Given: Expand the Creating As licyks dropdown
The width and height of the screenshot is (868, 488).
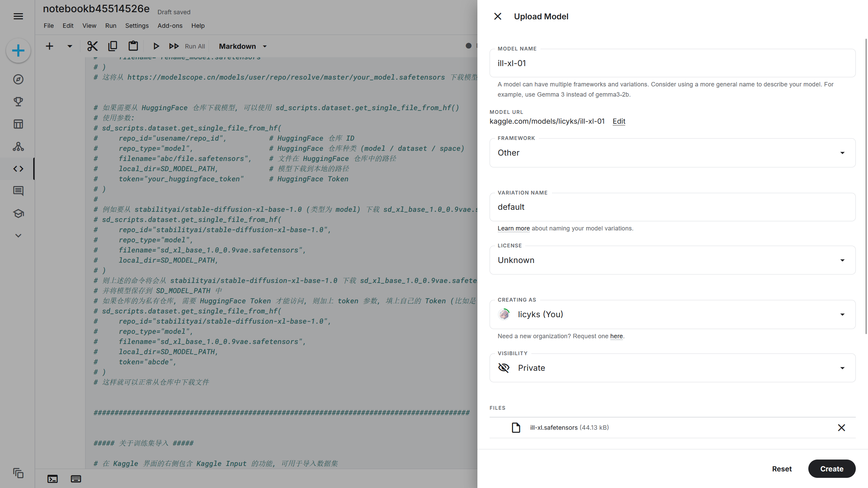Looking at the screenshot, I should click(672, 314).
